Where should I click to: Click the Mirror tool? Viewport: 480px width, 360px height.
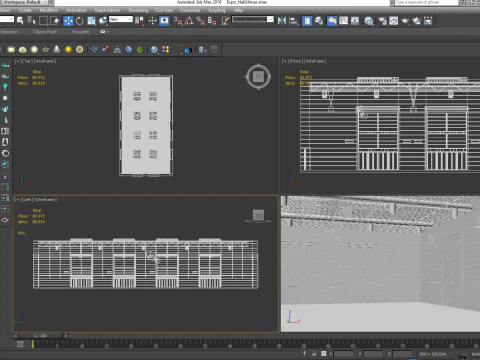(x=282, y=21)
